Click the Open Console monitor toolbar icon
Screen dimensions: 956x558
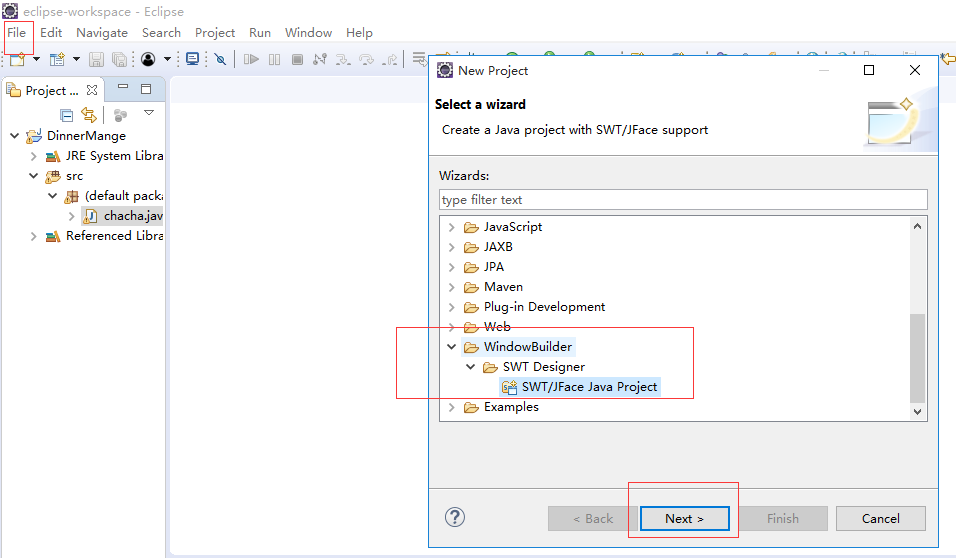pos(192,59)
